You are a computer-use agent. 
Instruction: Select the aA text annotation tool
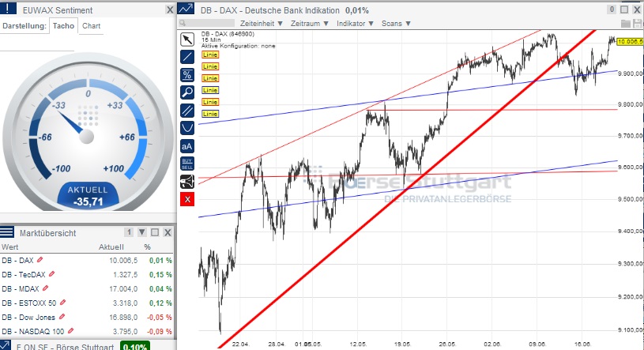(x=187, y=146)
